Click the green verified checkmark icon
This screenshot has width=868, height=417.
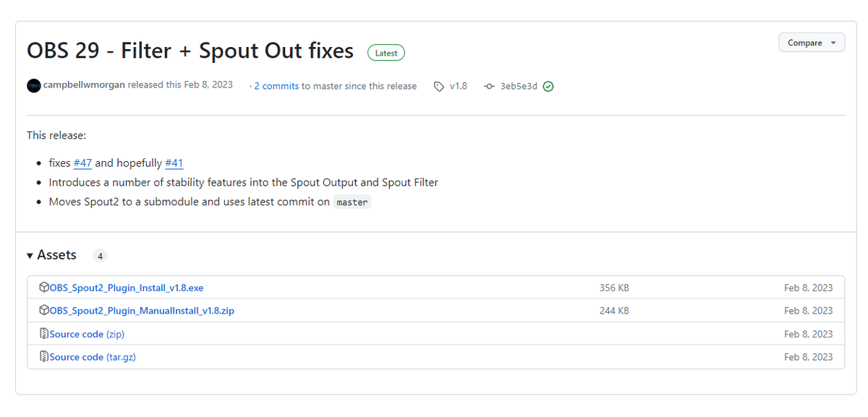548,86
